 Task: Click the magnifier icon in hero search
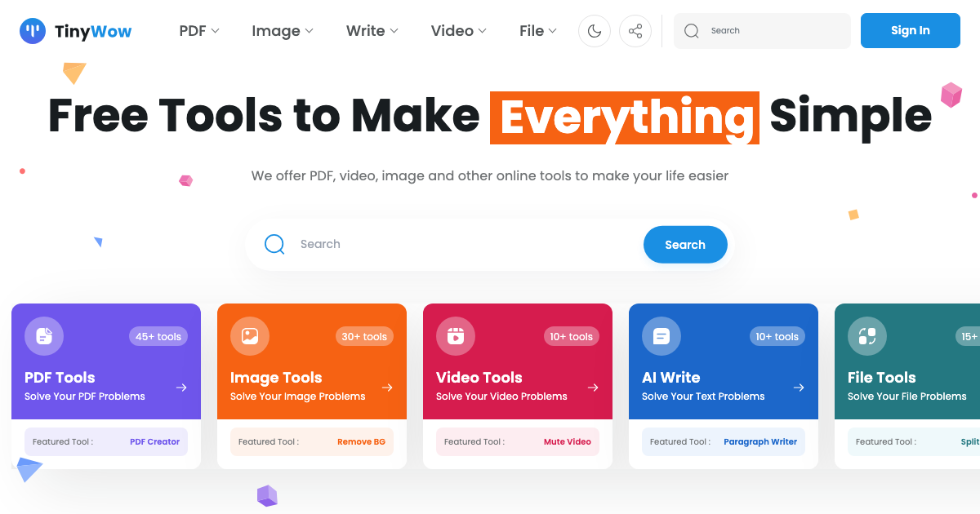[275, 244]
